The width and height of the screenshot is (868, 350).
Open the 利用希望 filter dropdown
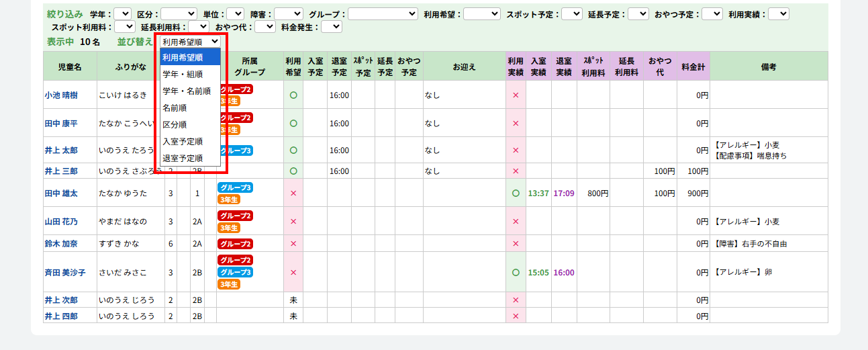[482, 13]
